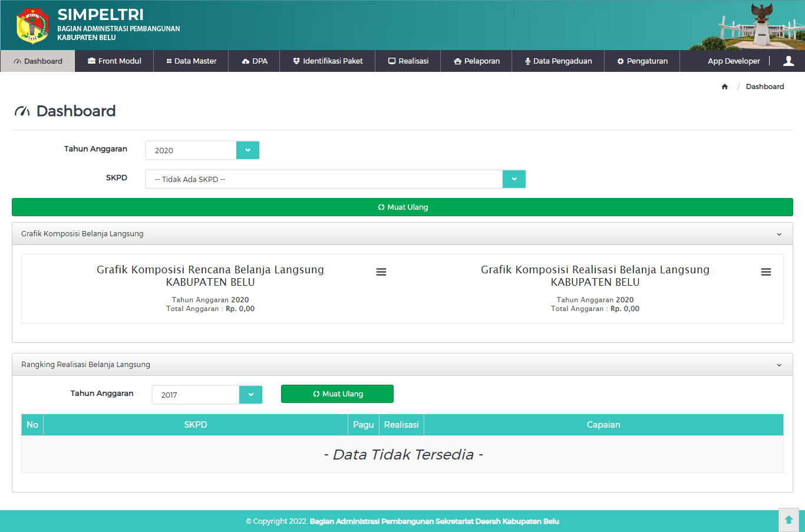The image size is (805, 532).
Task: Click the SIMPELTRI title text
Action: click(100, 15)
